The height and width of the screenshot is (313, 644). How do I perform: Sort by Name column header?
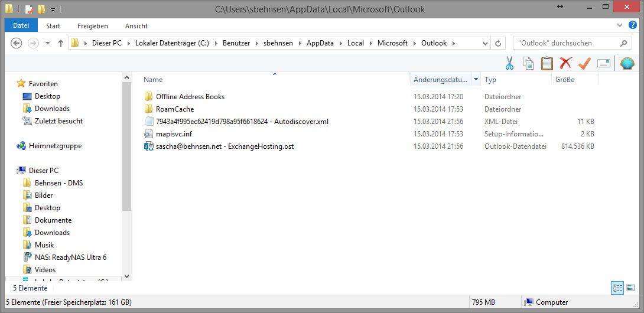153,80
